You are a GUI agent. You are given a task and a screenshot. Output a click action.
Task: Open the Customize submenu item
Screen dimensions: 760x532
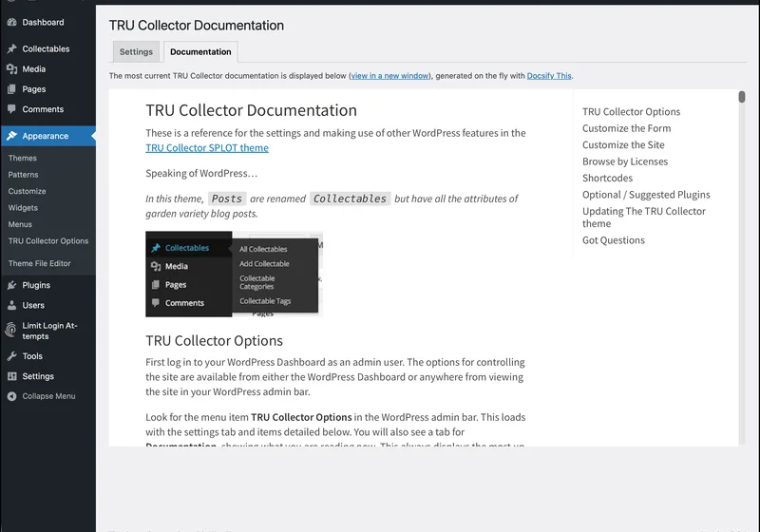[x=28, y=191]
